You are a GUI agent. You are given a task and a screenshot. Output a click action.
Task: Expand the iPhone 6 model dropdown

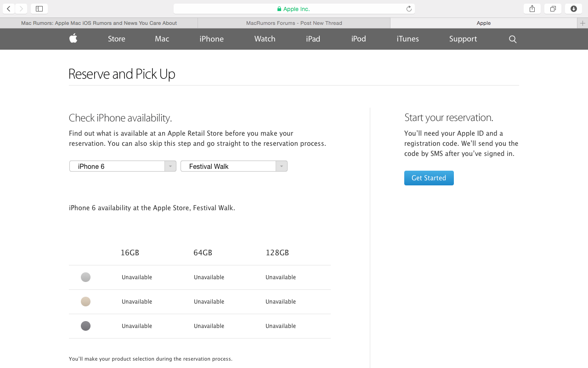coord(123,167)
